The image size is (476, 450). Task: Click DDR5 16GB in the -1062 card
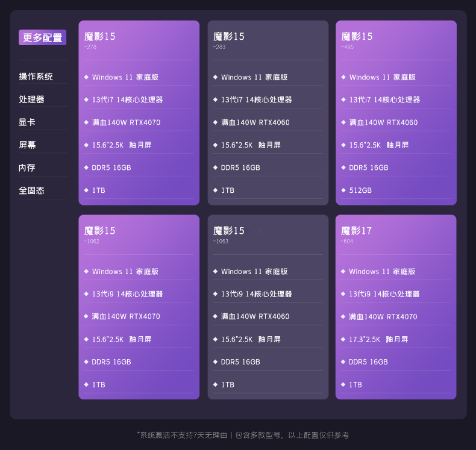coord(111,361)
